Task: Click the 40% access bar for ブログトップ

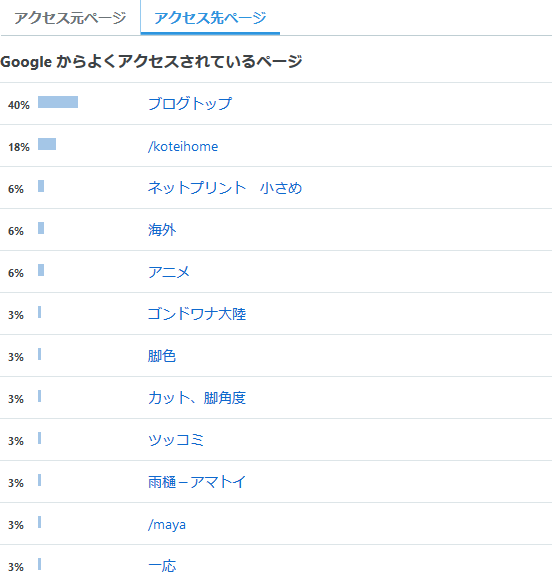Action: pyautogui.click(x=58, y=102)
